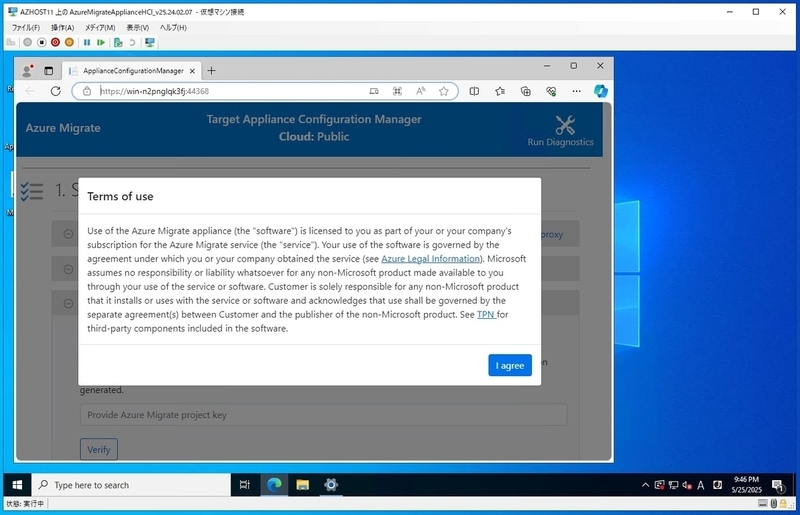Open the ヘルプ(H) menu
Image resolution: width=800 pixels, height=515 pixels.
pos(173,28)
